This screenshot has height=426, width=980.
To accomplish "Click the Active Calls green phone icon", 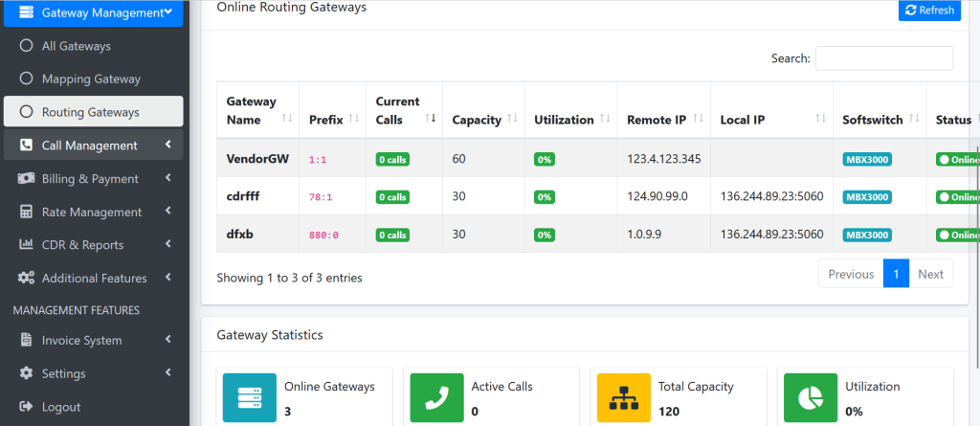I will pos(436,398).
